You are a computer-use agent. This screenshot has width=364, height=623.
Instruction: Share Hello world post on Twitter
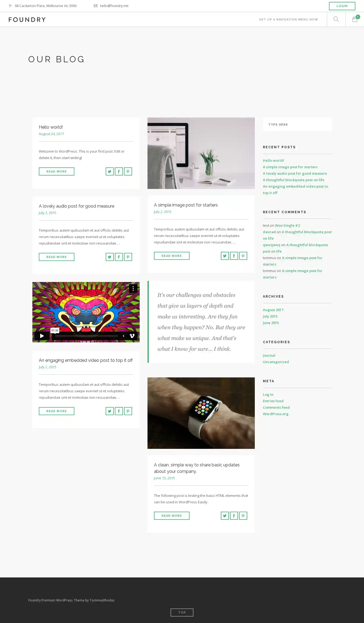[x=109, y=171]
